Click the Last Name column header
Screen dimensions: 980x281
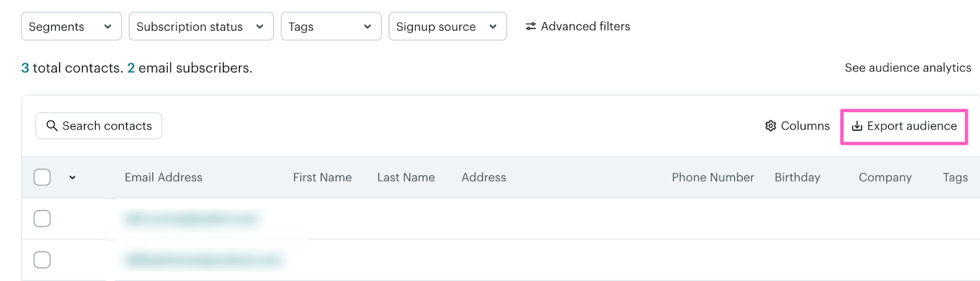[406, 177]
